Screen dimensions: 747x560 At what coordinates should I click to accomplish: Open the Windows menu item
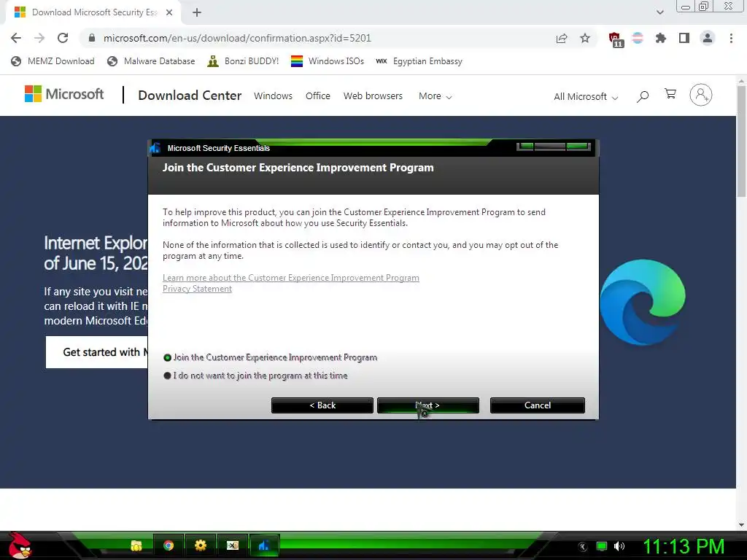tap(273, 96)
